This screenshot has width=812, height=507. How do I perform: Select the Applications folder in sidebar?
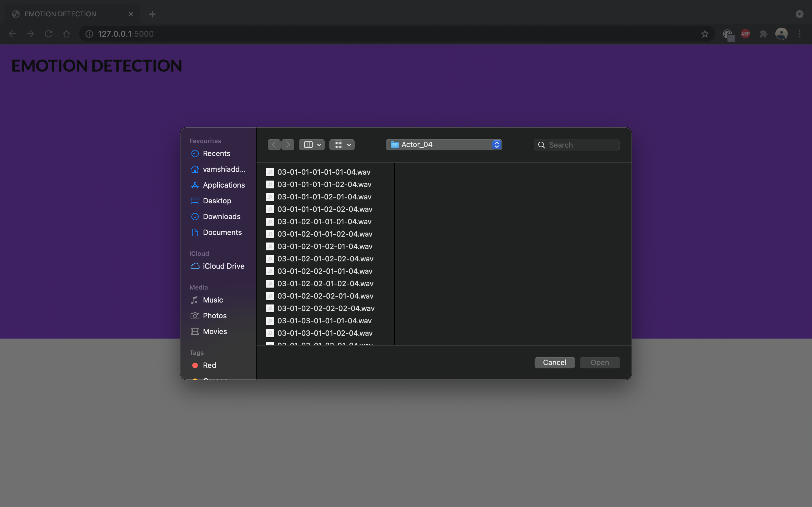(x=224, y=185)
